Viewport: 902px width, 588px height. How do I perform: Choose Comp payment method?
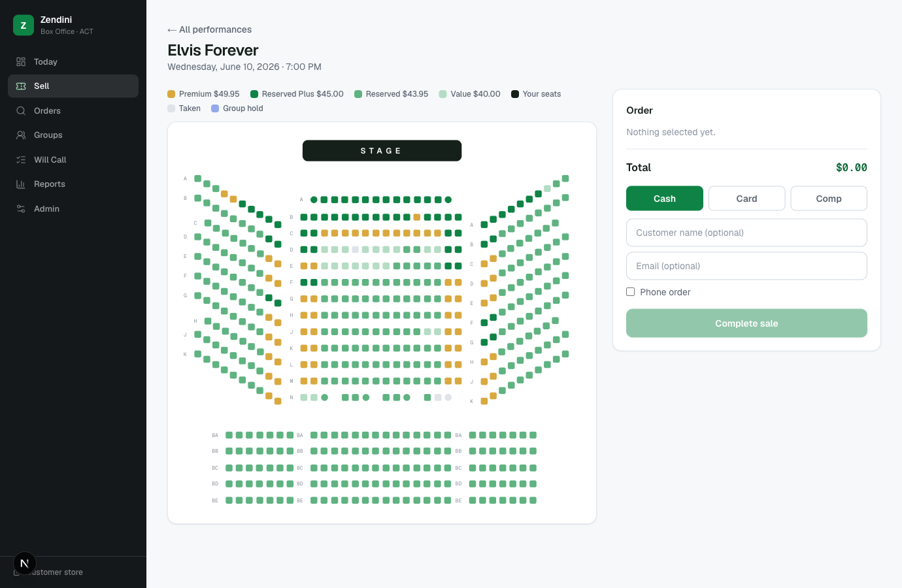tap(829, 199)
